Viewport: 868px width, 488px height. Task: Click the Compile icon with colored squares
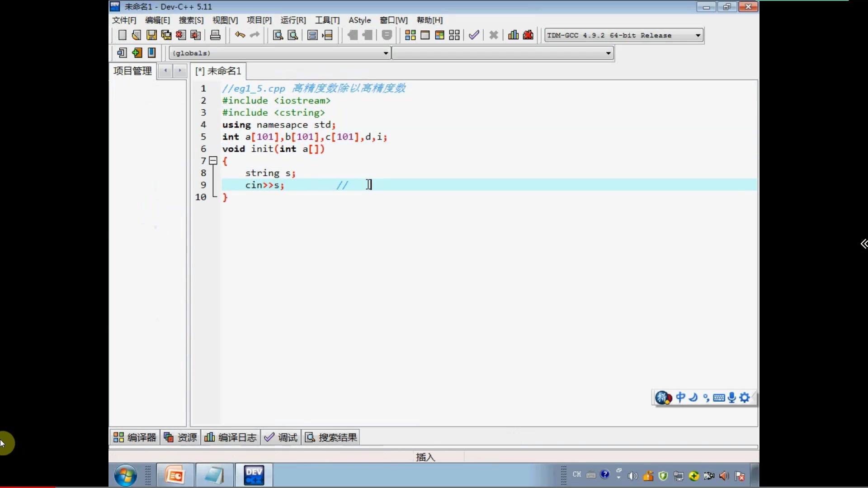click(410, 35)
